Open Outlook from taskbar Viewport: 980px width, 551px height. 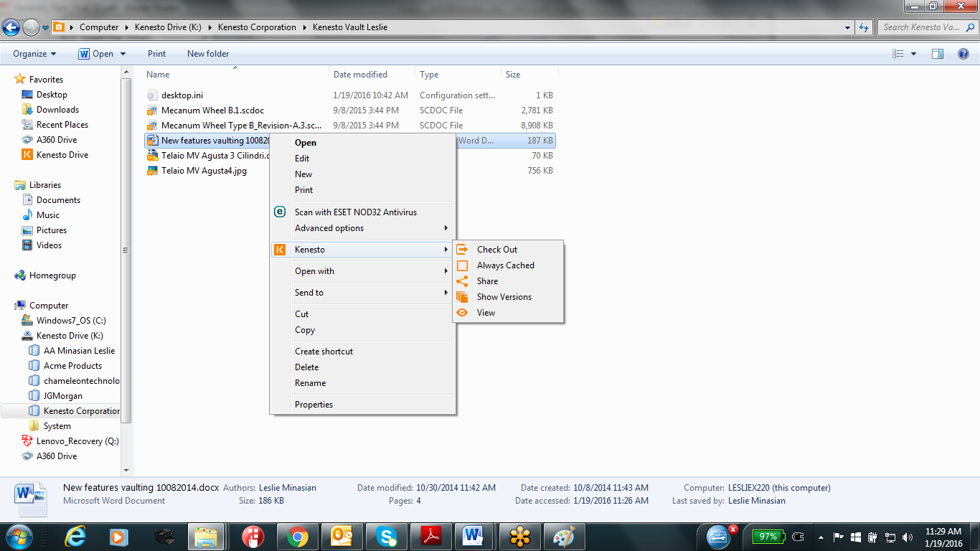(342, 537)
